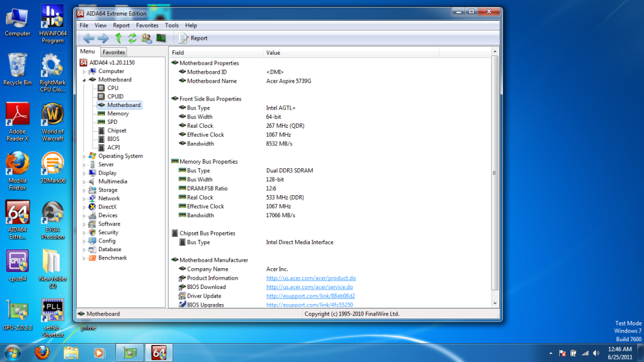Screen dimensions: 644x362
Task: Click the scroll down arrow in details pane
Action: pos(495,303)
